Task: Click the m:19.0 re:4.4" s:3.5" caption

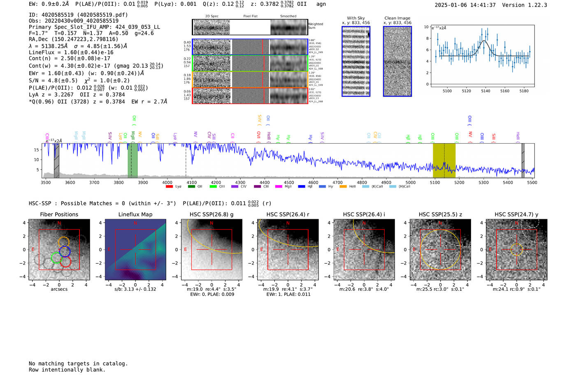Action: [211, 290]
